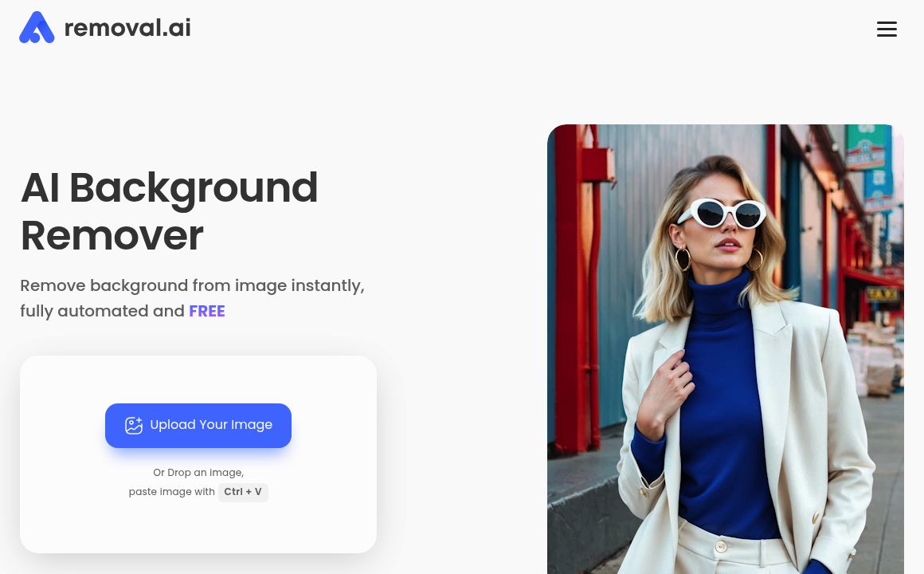The width and height of the screenshot is (924, 574).
Task: Click the "Remover" heading word
Action: click(112, 235)
